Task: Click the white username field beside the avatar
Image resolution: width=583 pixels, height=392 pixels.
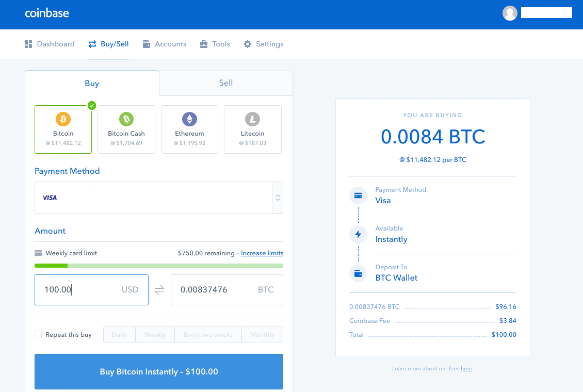Action: click(546, 12)
